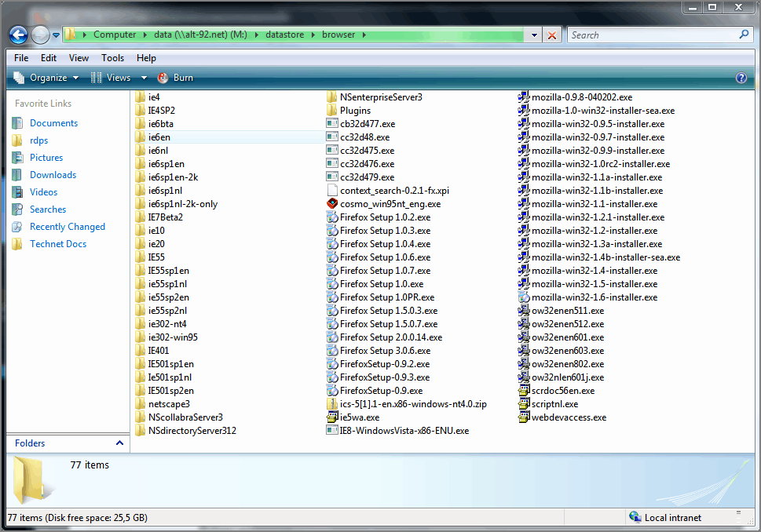761x532 pixels.
Task: Select the IE7Beta2 folder icon
Action: click(x=140, y=217)
